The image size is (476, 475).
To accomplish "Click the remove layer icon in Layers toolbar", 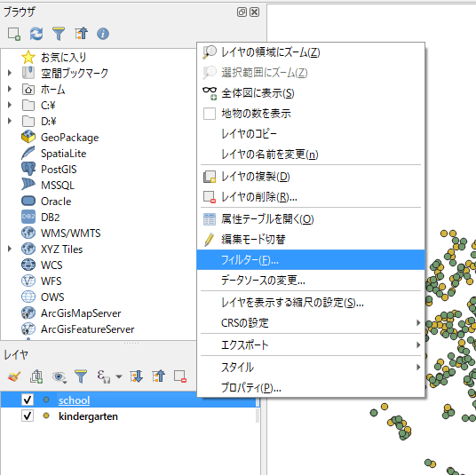I will click(180, 376).
